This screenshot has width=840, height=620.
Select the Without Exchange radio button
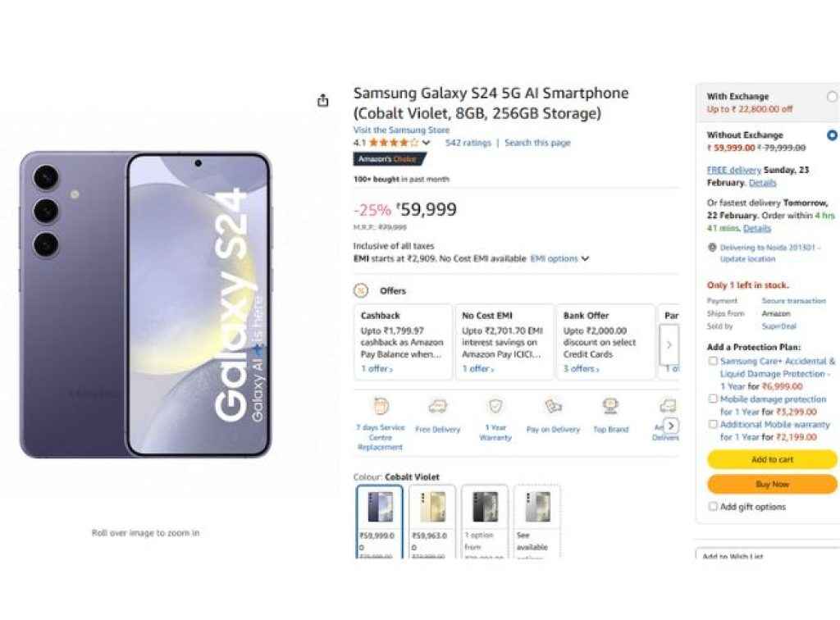[x=833, y=135]
